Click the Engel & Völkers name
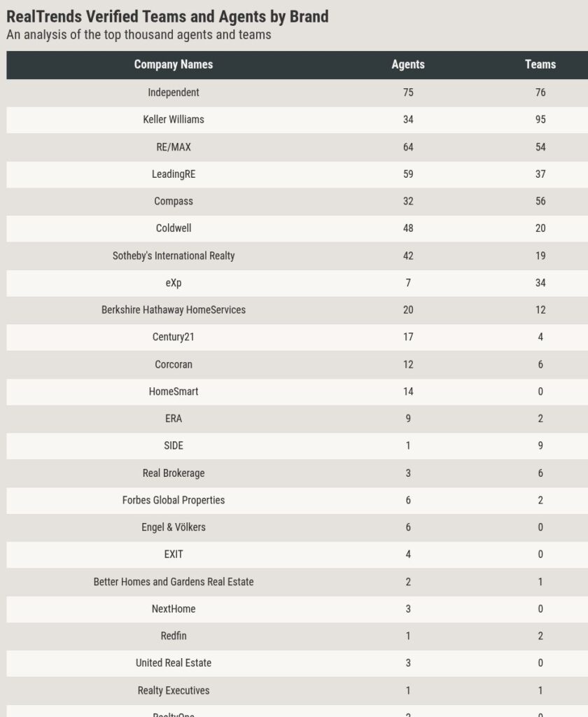The height and width of the screenshot is (717, 588). click(x=174, y=527)
